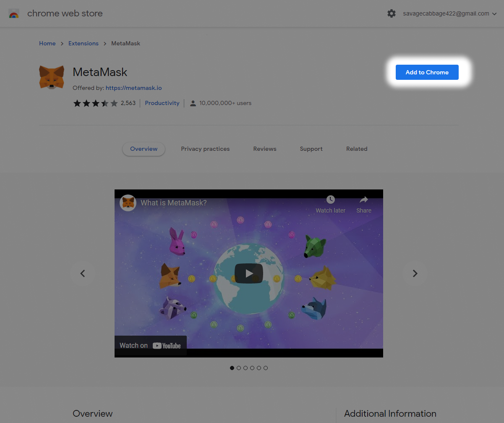
Task: Click the Watch later clock icon
Action: point(331,200)
